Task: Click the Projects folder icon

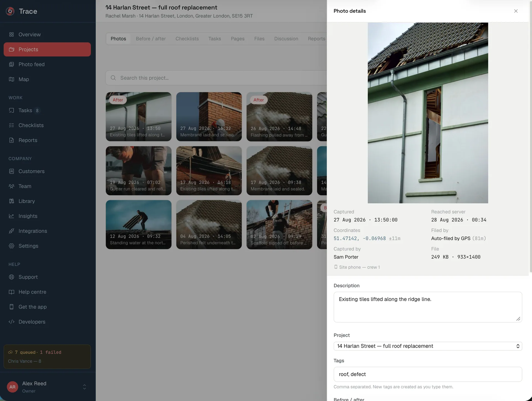Action: [11, 50]
